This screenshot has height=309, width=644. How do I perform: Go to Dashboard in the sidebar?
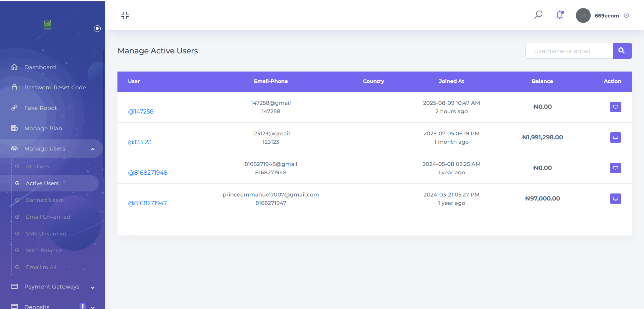(40, 67)
